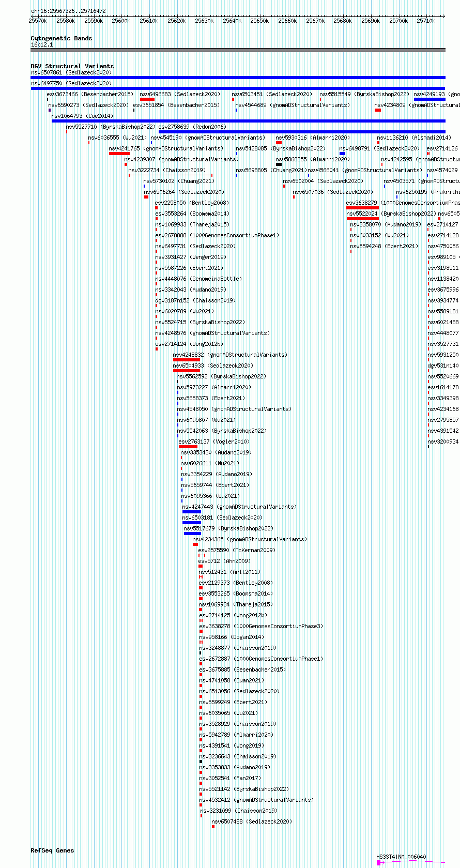The image size is (460, 868).
Task: Click nsv6498791 (Sedlazeck2020) label
Action: point(379,148)
